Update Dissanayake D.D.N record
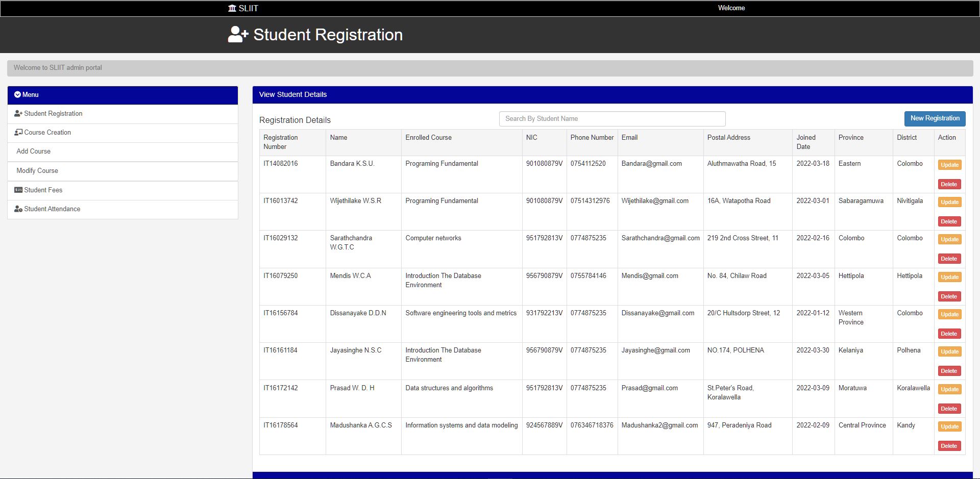 (x=949, y=314)
